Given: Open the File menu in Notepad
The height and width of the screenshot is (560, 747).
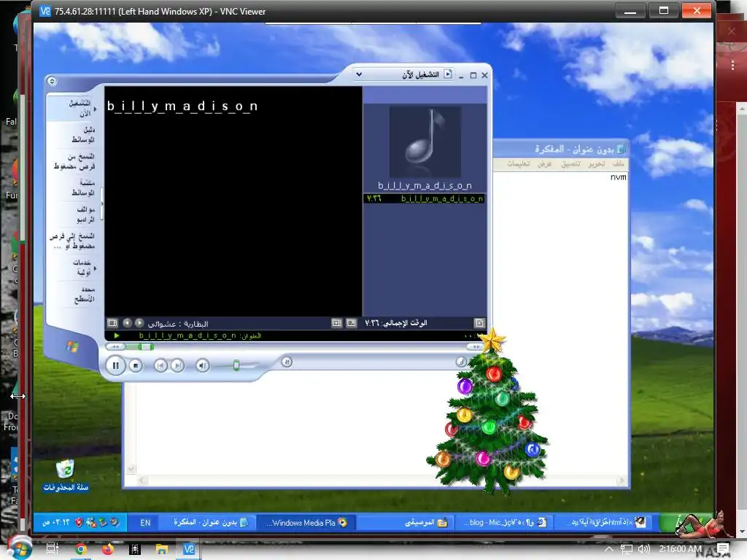Looking at the screenshot, I should 619,164.
